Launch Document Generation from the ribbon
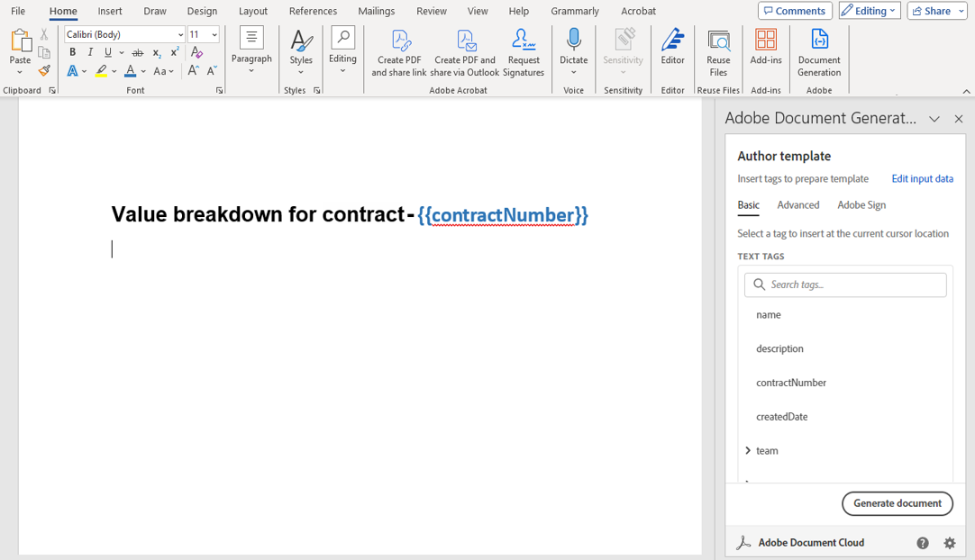 (x=818, y=52)
